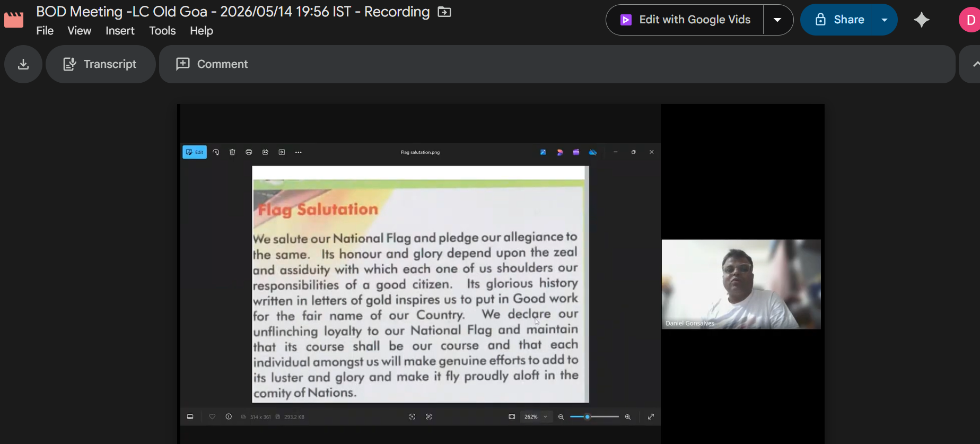This screenshot has height=444, width=980.
Task: Open the three-dot more menu in Photos
Action: pos(299,152)
